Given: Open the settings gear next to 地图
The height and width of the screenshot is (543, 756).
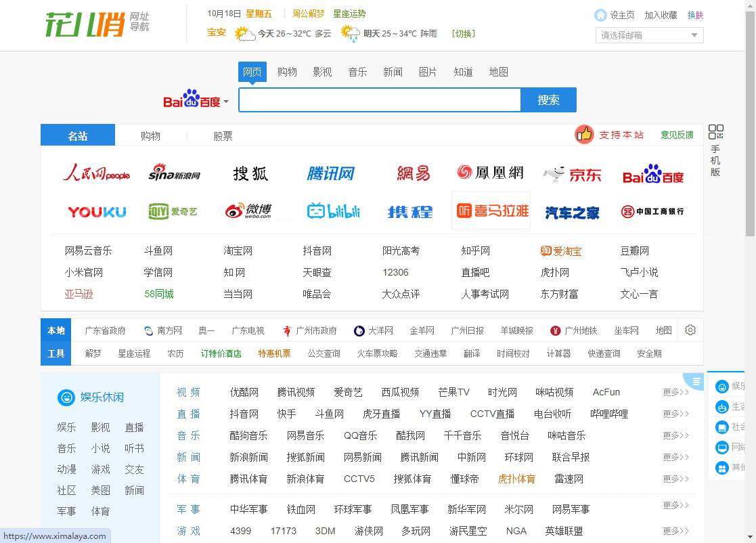Looking at the screenshot, I should (690, 330).
